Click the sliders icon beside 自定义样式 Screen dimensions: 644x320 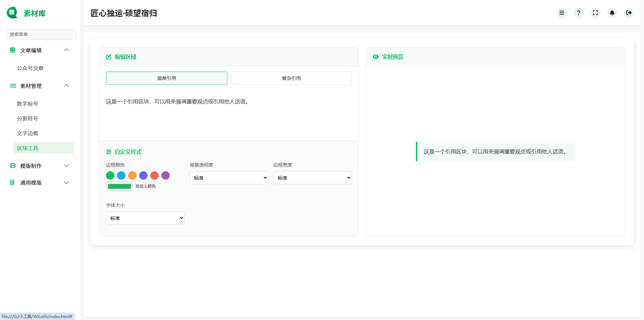[x=108, y=152]
